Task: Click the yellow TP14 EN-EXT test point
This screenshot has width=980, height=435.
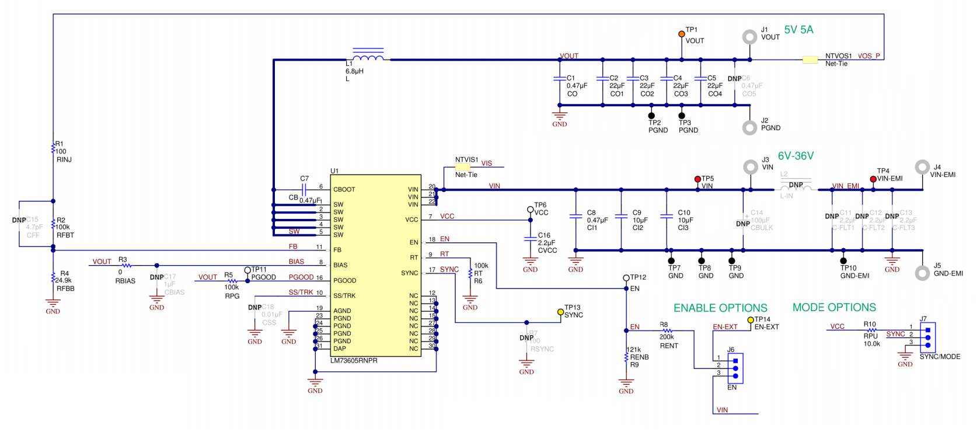Action: tap(751, 320)
